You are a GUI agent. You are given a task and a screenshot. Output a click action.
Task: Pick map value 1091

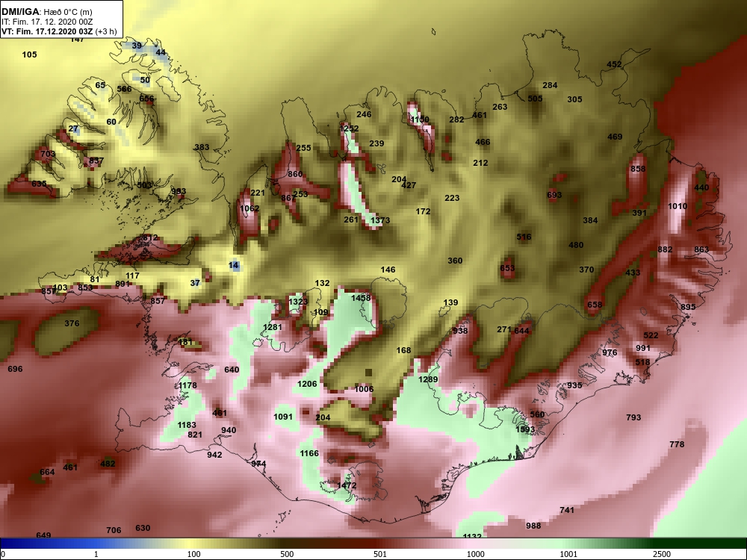[x=283, y=417]
